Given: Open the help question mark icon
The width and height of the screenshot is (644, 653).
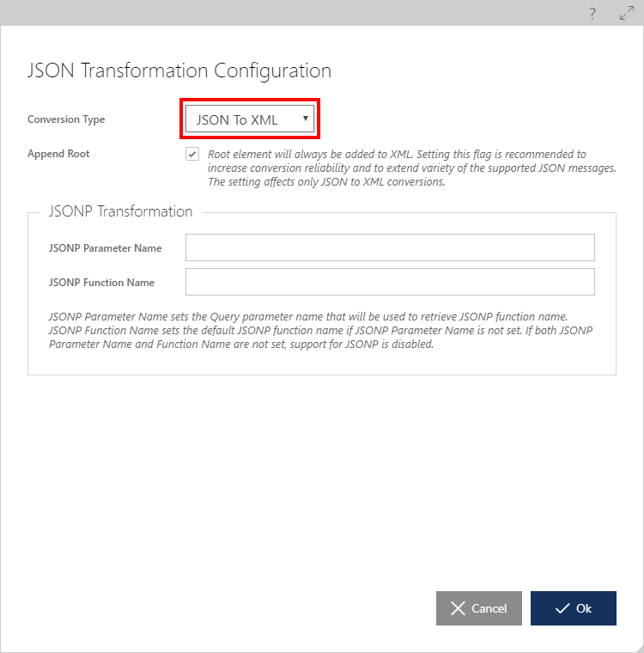Looking at the screenshot, I should 592,14.
